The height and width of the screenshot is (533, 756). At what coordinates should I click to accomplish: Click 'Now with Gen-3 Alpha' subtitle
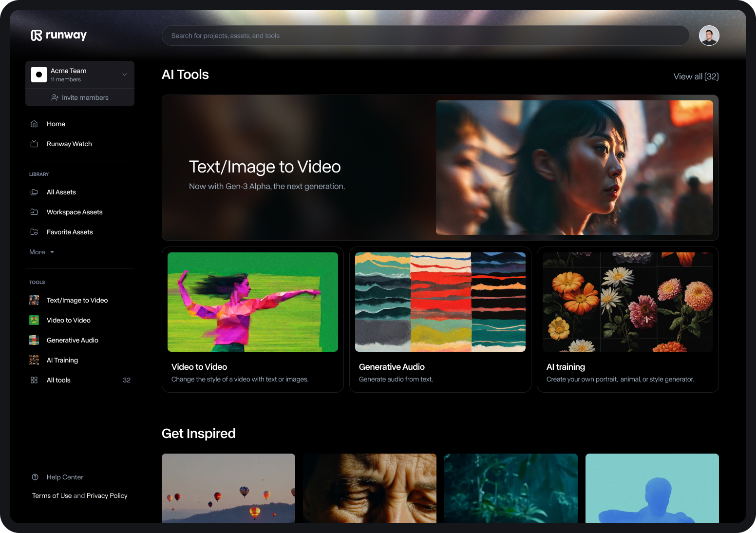coord(267,186)
